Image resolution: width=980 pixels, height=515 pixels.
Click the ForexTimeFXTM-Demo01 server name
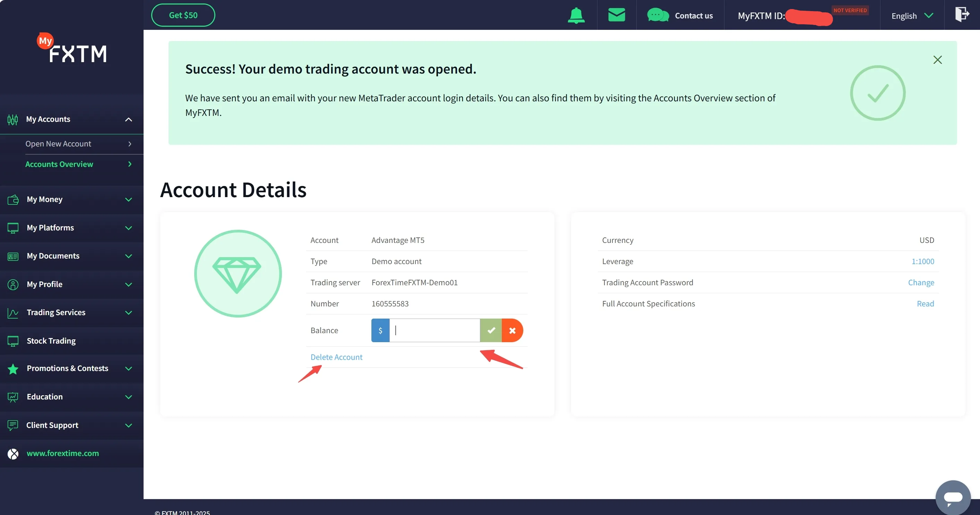(414, 282)
